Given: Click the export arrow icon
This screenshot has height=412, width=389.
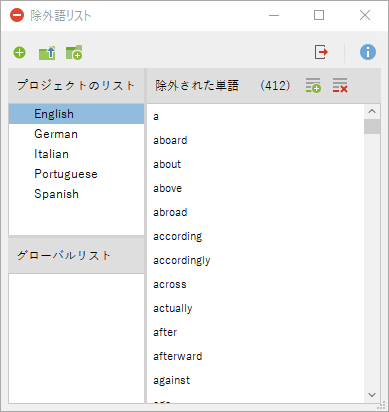Looking at the screenshot, I should (x=321, y=52).
